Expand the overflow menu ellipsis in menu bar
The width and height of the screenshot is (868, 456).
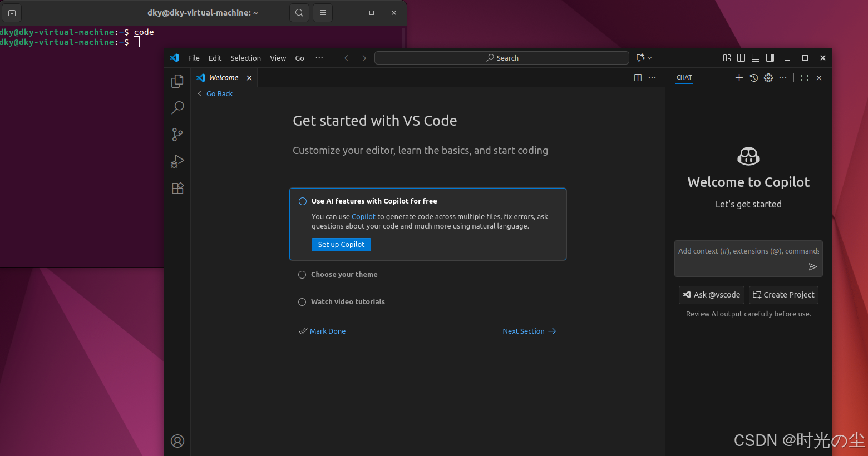(x=319, y=58)
